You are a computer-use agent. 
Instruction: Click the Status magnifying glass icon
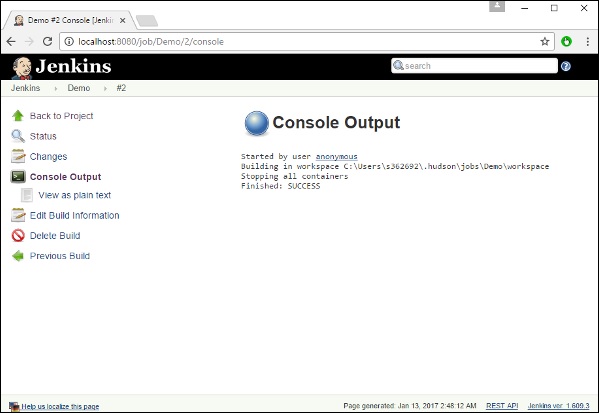18,136
